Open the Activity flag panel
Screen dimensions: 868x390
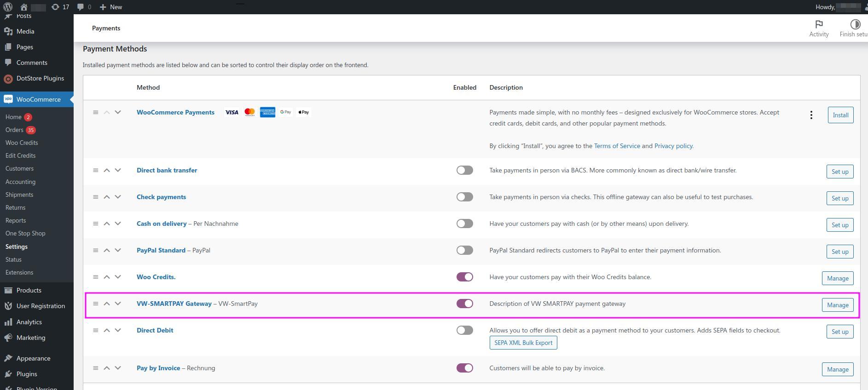coord(819,29)
